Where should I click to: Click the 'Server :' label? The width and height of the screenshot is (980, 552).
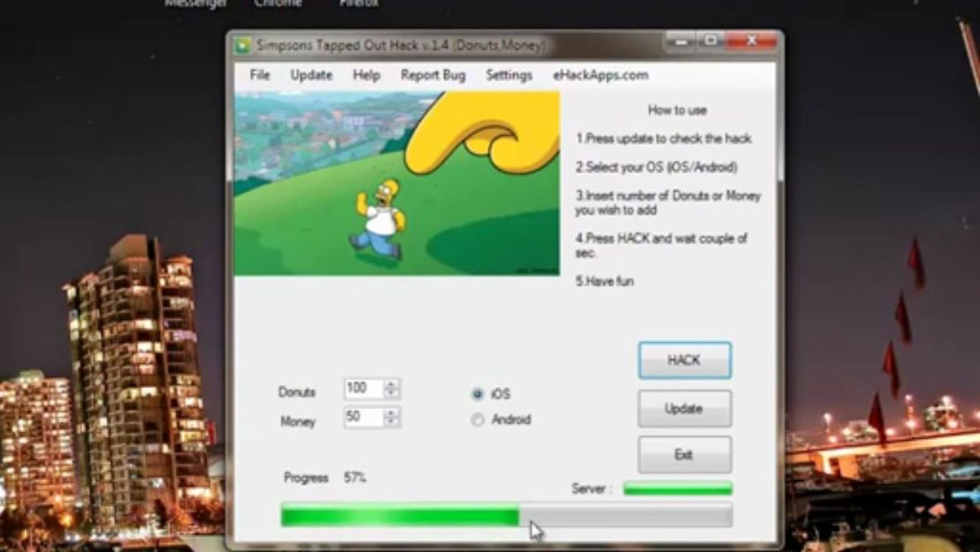(x=592, y=488)
